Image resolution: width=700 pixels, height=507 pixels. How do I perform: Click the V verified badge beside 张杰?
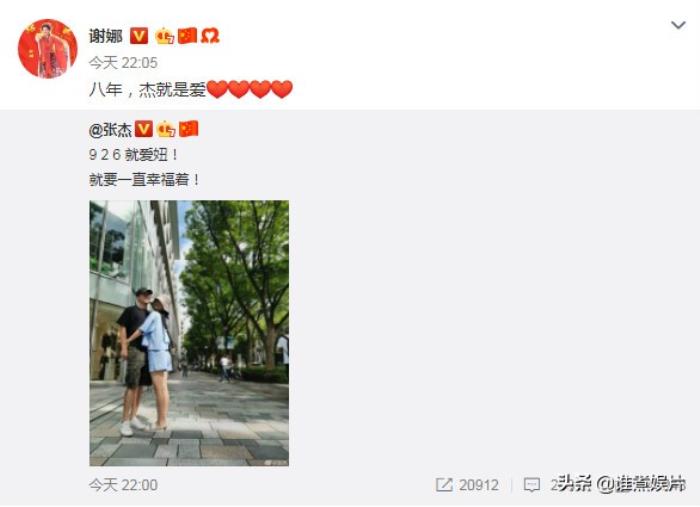144,129
